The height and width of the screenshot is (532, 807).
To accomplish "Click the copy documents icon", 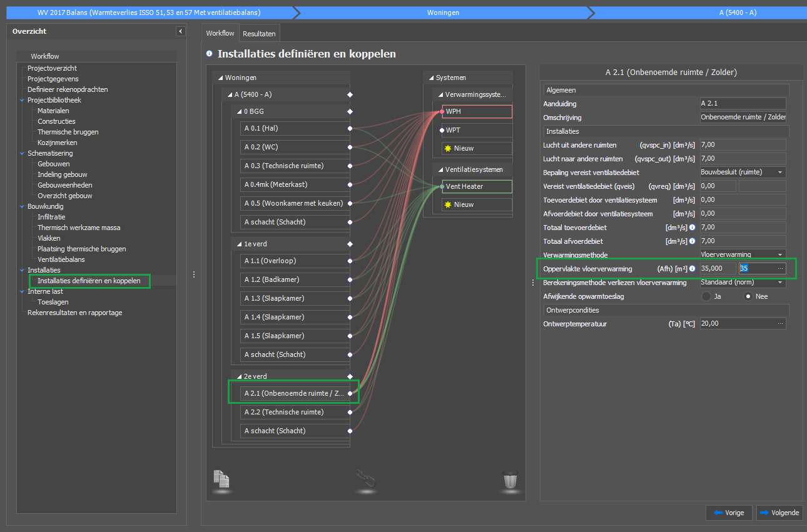I will [221, 479].
